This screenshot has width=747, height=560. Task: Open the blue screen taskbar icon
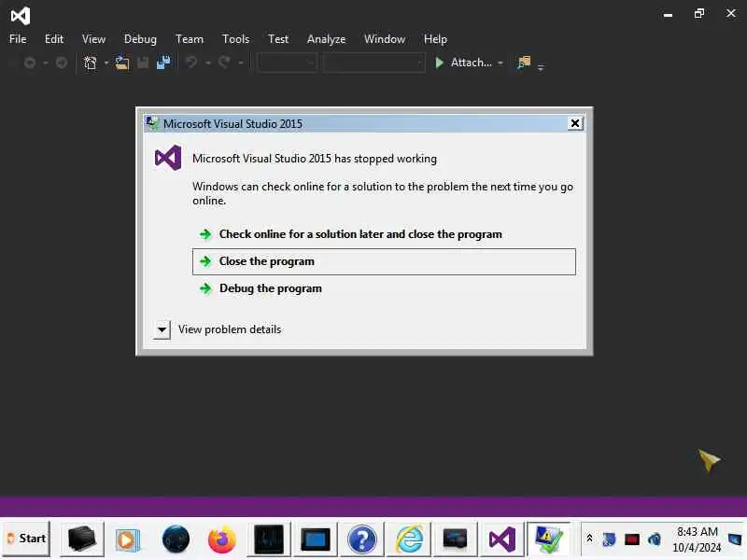[316, 539]
